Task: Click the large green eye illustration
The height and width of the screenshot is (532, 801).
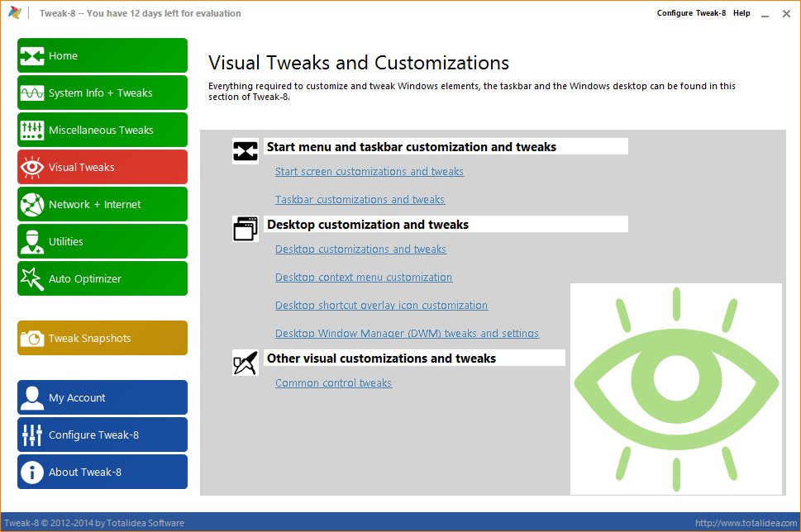Action: coord(676,389)
